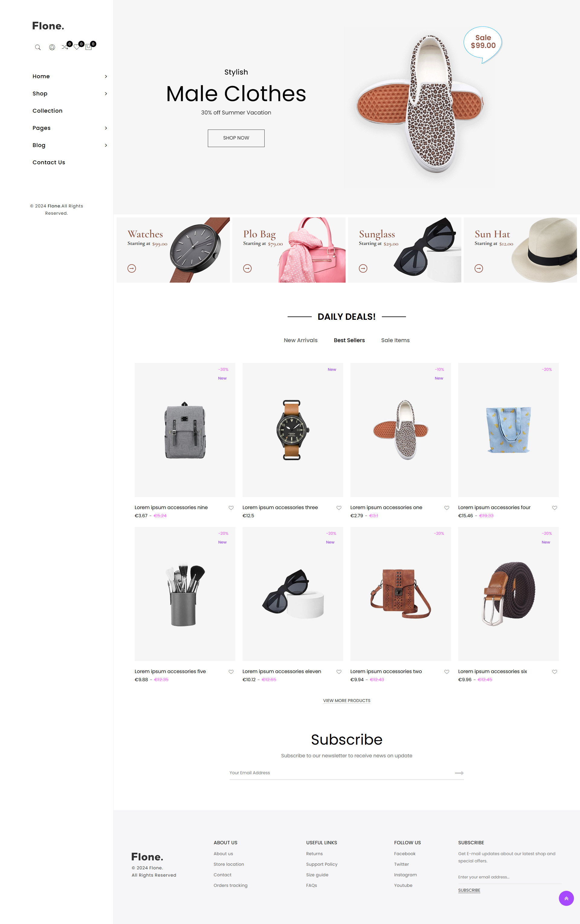Screen dimensions: 580x924
Task: Open the View More Products link
Action: click(346, 701)
